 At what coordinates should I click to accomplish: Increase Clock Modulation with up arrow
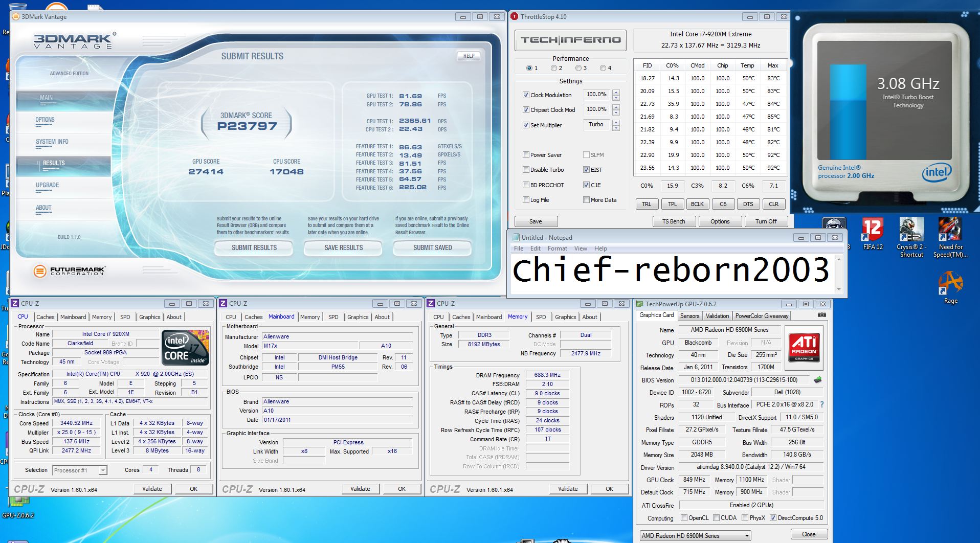[x=616, y=92]
